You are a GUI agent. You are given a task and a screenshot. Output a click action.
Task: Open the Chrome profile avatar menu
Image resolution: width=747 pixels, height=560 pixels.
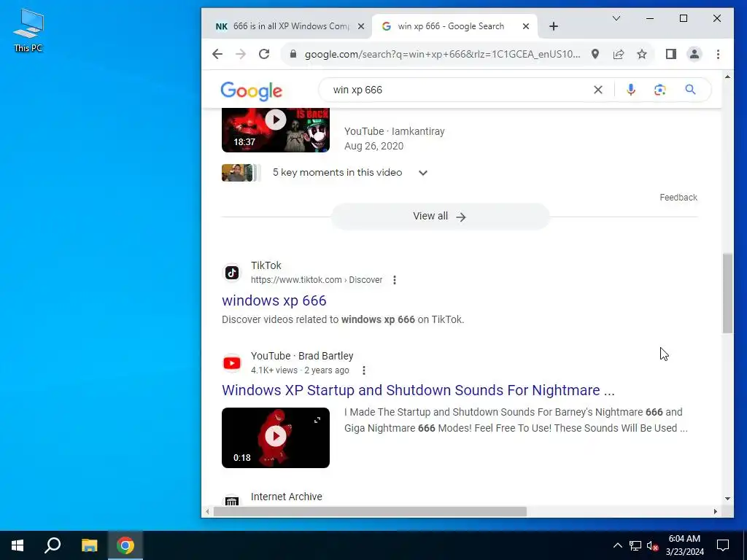694,54
